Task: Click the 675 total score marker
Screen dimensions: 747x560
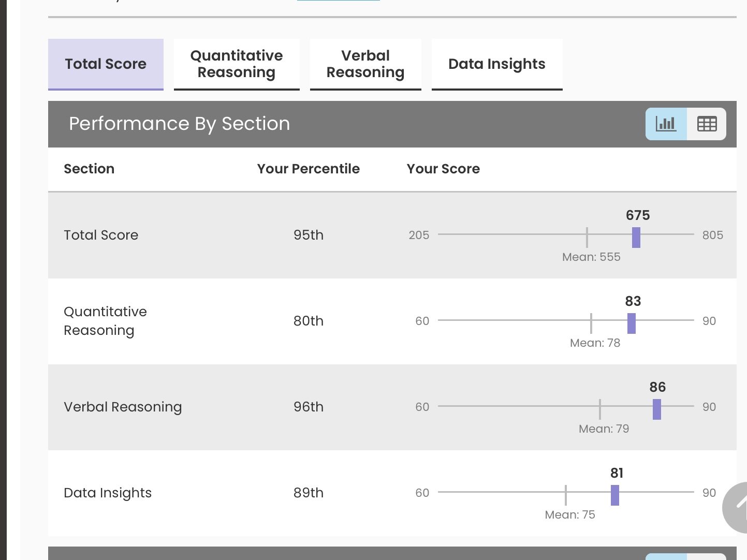Action: (x=636, y=238)
